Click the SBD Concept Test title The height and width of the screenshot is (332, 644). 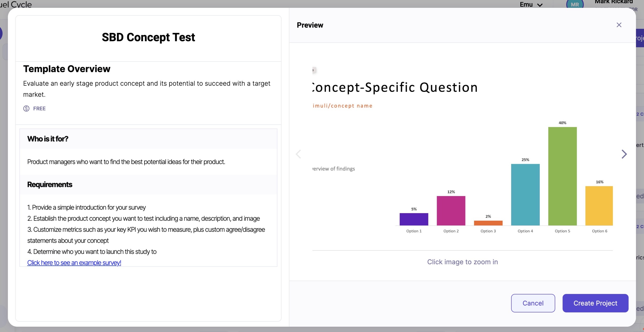[x=148, y=37]
